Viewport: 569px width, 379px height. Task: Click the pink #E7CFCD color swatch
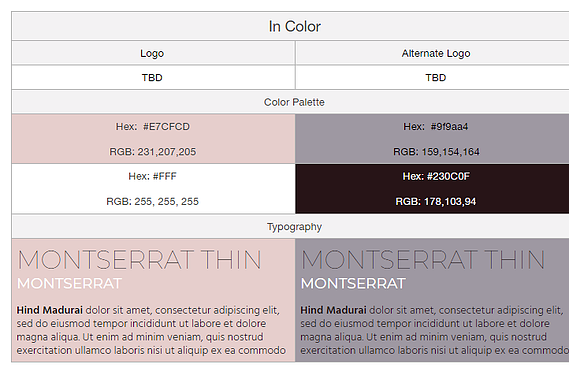click(153, 139)
